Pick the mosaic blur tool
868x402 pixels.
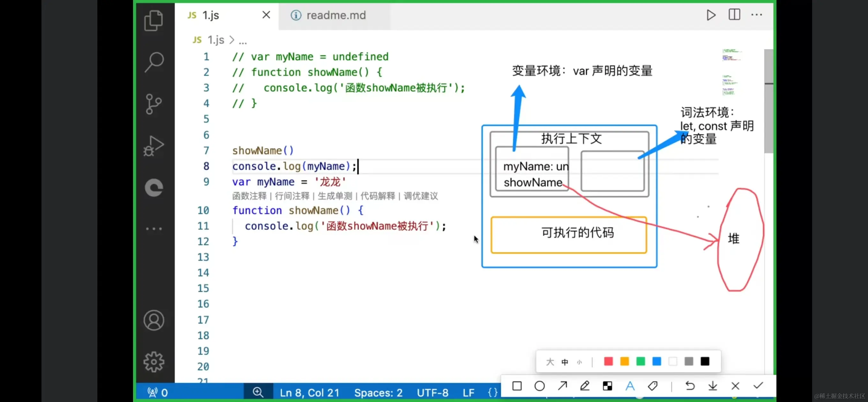(607, 386)
